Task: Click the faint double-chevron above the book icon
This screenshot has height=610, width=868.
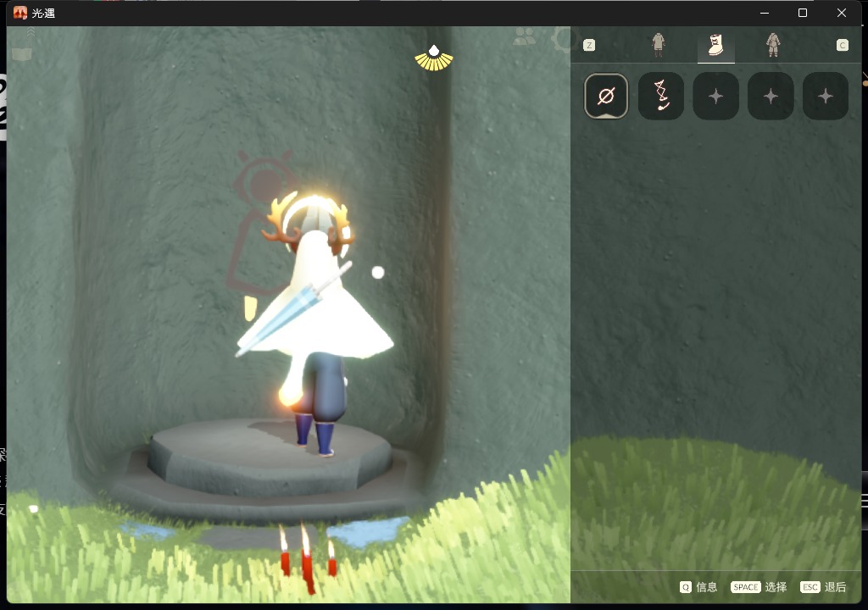Action: coord(31,33)
